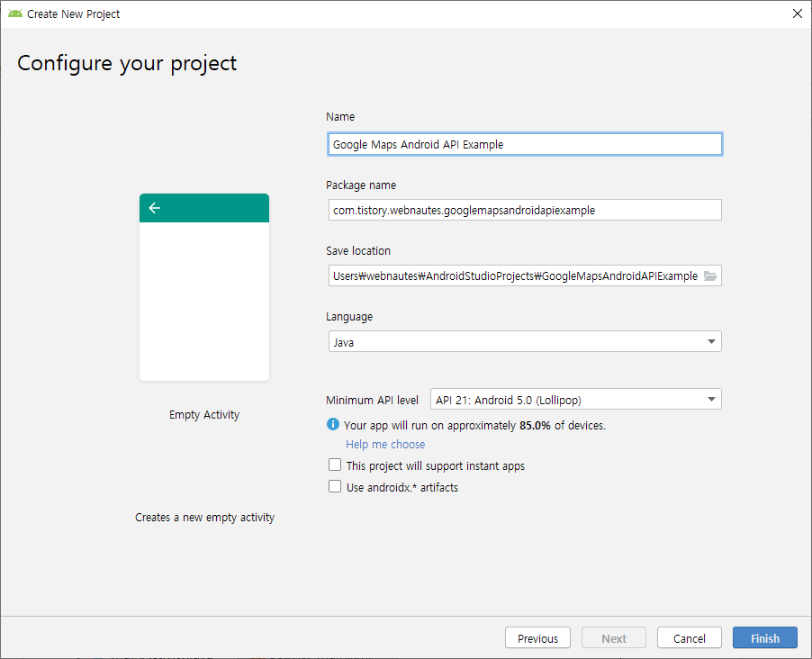The width and height of the screenshot is (812, 659).
Task: Click the Empty Activity preview thumbnail
Action: pos(204,287)
